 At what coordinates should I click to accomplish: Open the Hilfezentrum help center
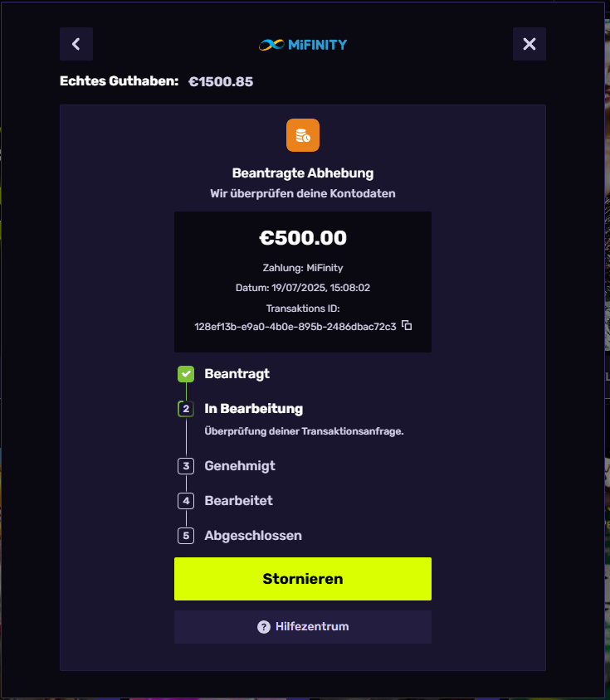303,627
